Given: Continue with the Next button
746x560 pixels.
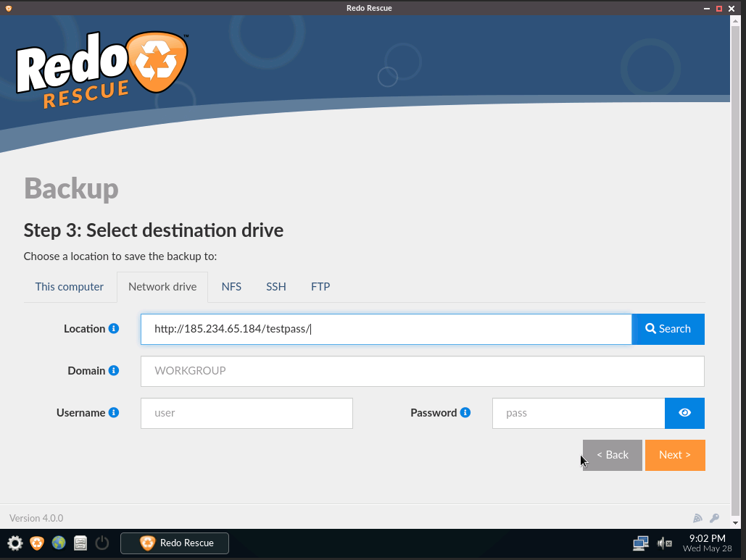Looking at the screenshot, I should click(x=675, y=455).
